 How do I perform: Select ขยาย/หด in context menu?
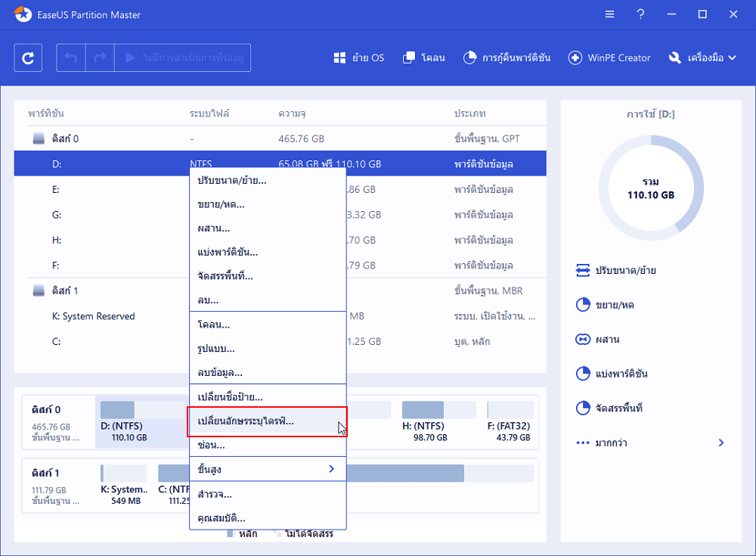point(268,205)
